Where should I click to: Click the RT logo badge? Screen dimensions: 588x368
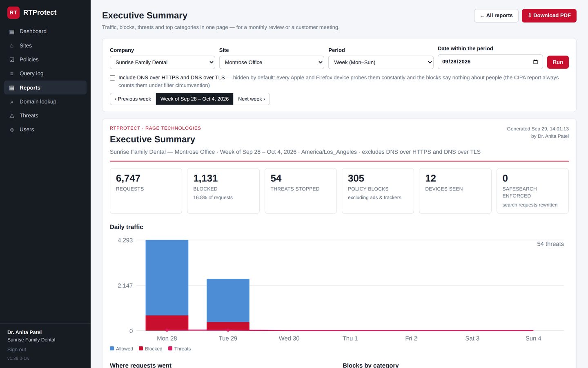[13, 13]
